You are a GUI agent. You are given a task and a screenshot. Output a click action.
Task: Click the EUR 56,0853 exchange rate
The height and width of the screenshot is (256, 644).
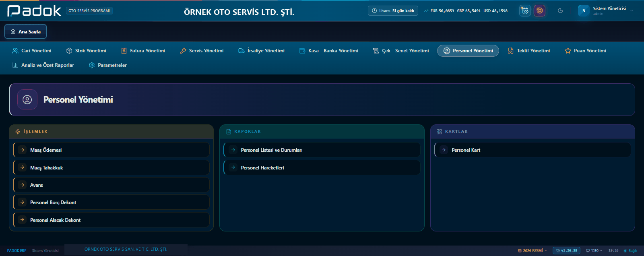442,11
